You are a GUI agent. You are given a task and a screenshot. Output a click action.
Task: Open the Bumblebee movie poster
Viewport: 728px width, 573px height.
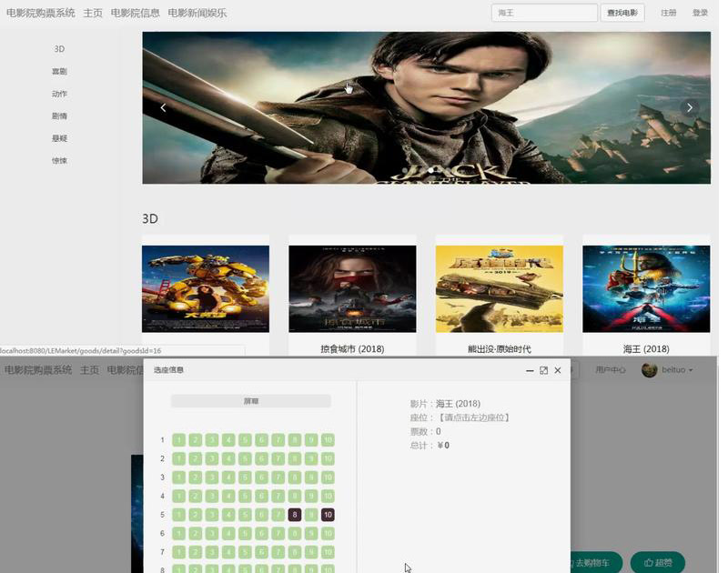click(x=206, y=288)
